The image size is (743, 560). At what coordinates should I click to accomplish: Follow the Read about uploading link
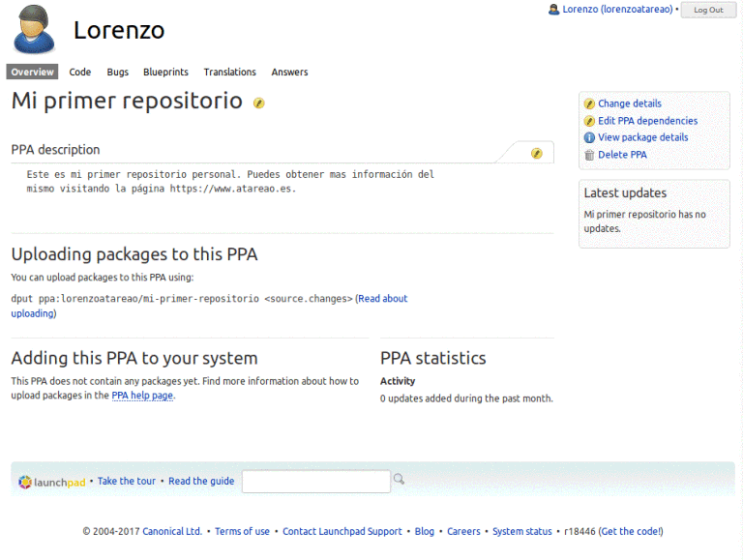(x=382, y=299)
